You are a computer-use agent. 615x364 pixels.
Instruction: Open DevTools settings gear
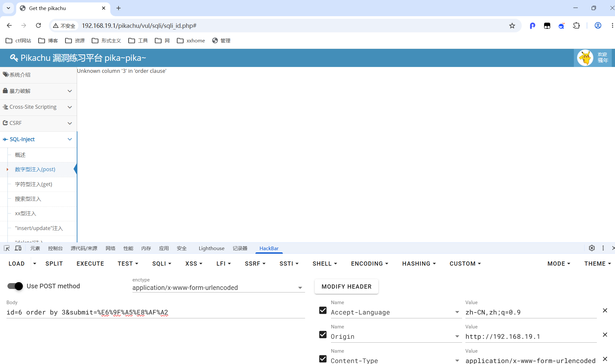coord(592,248)
